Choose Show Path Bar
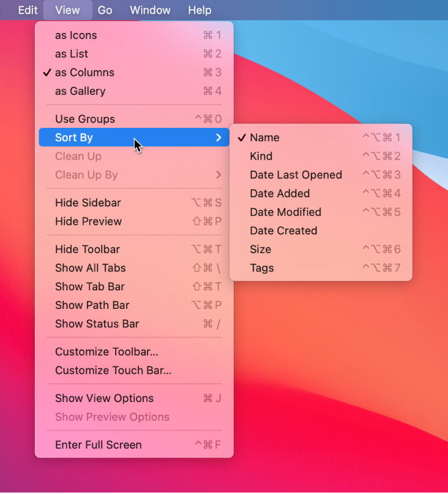The image size is (448, 494). click(134, 305)
